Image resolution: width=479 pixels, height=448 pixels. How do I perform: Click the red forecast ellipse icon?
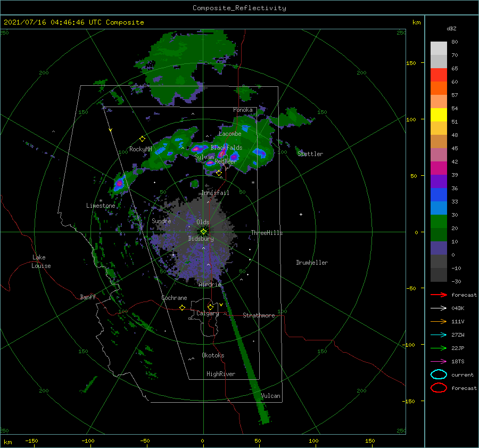[439, 388]
